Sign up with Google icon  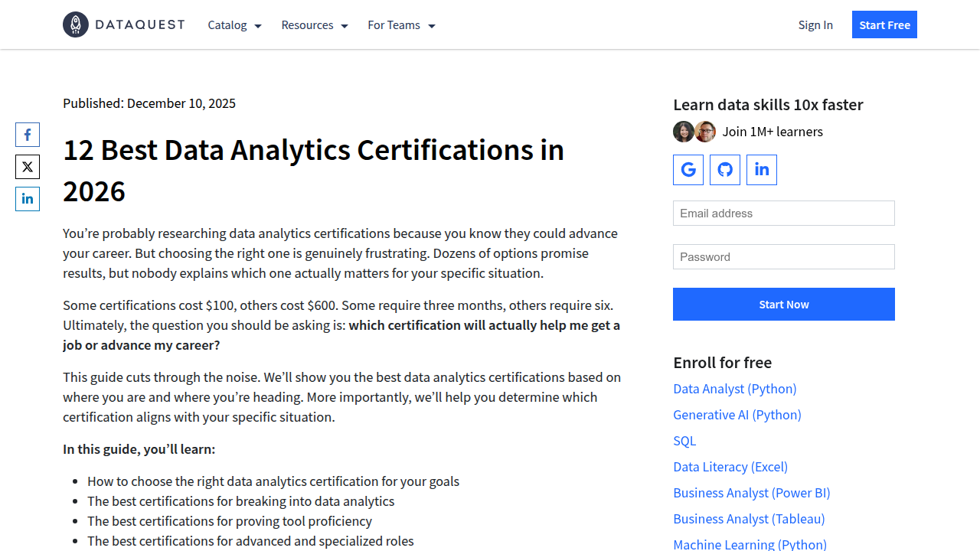tap(688, 170)
